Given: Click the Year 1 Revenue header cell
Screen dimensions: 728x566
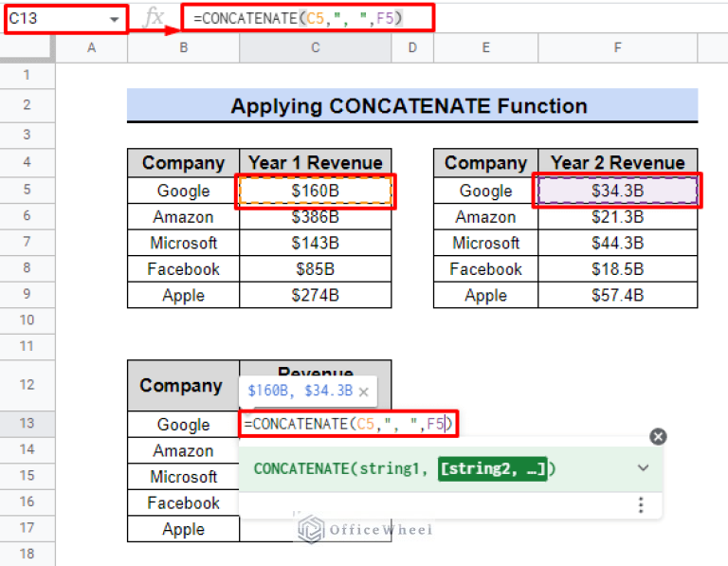Looking at the screenshot, I should (x=316, y=163).
